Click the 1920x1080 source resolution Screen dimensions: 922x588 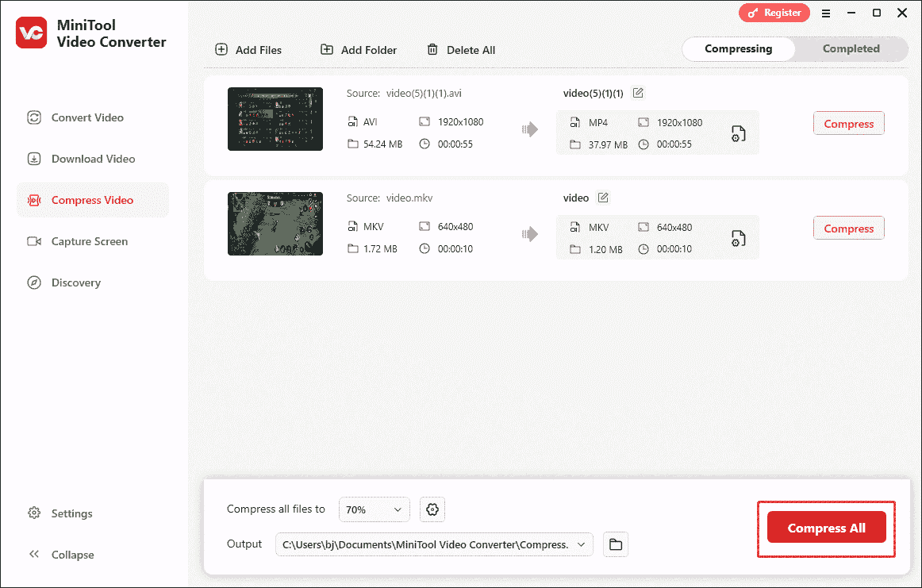coord(460,121)
